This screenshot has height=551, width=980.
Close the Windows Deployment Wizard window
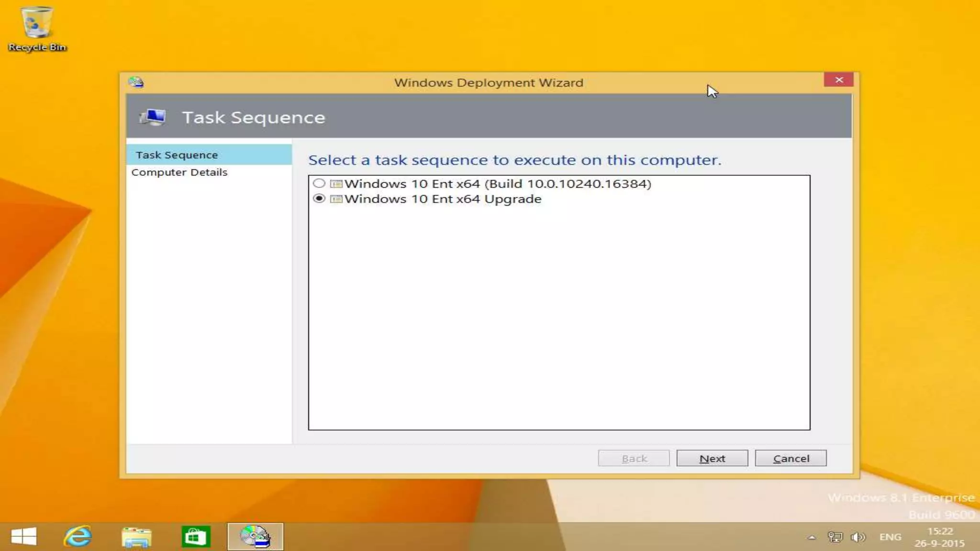(839, 80)
